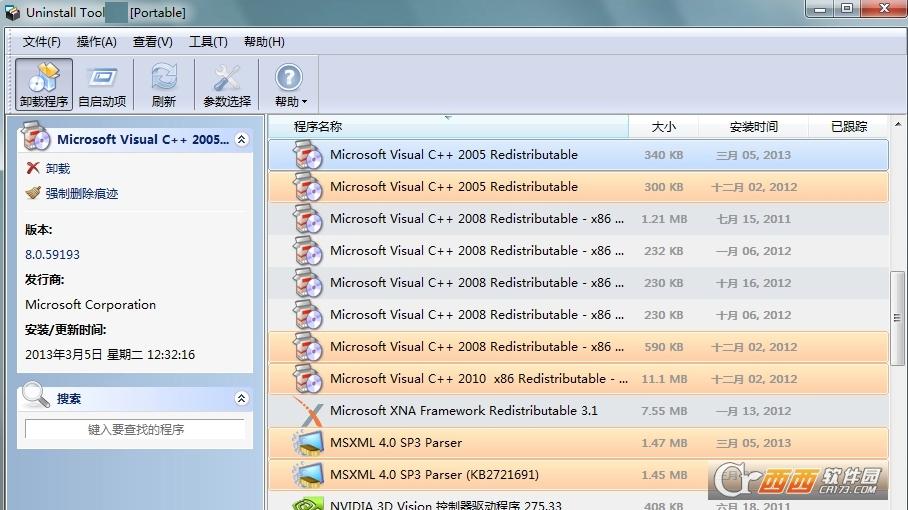Open the 操作(A) menu

pos(97,42)
